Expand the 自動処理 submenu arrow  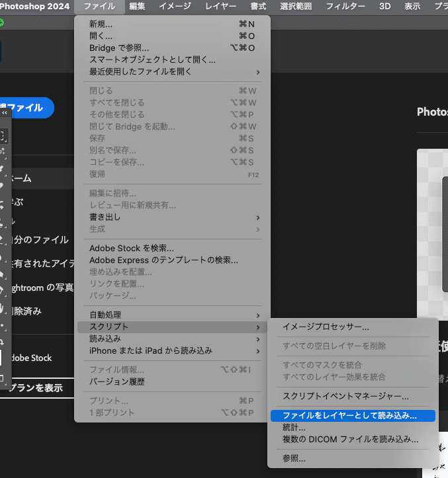point(258,315)
